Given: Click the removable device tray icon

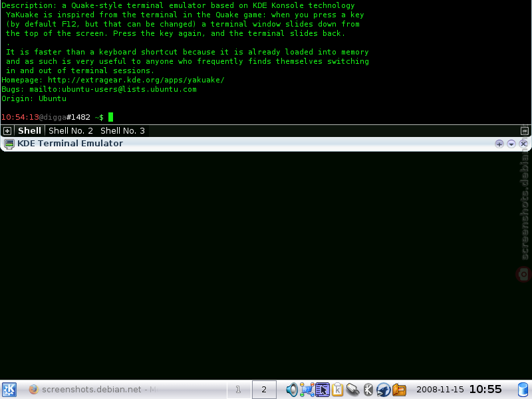Looking at the screenshot, I should click(353, 390).
